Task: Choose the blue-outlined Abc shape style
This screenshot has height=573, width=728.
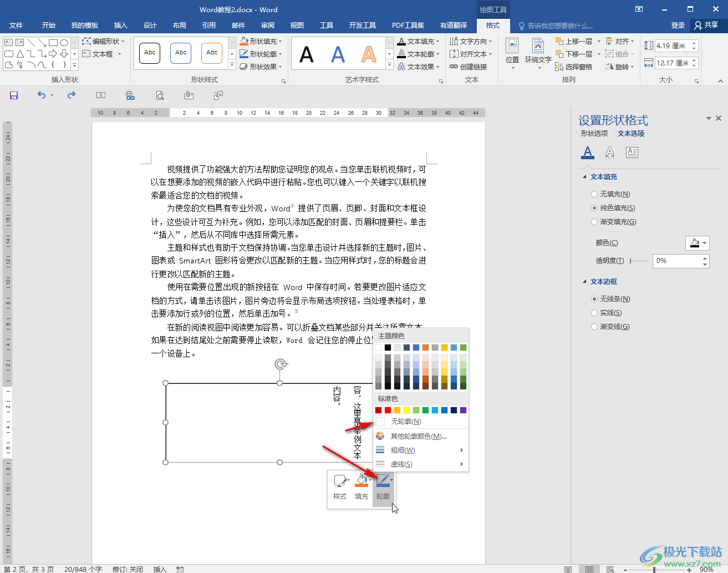Action: click(x=181, y=53)
